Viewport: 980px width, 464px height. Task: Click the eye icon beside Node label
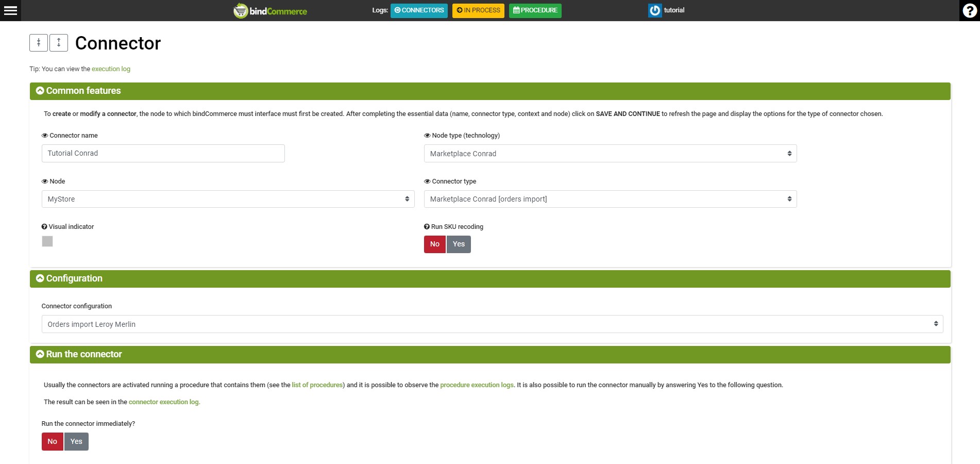(x=45, y=181)
